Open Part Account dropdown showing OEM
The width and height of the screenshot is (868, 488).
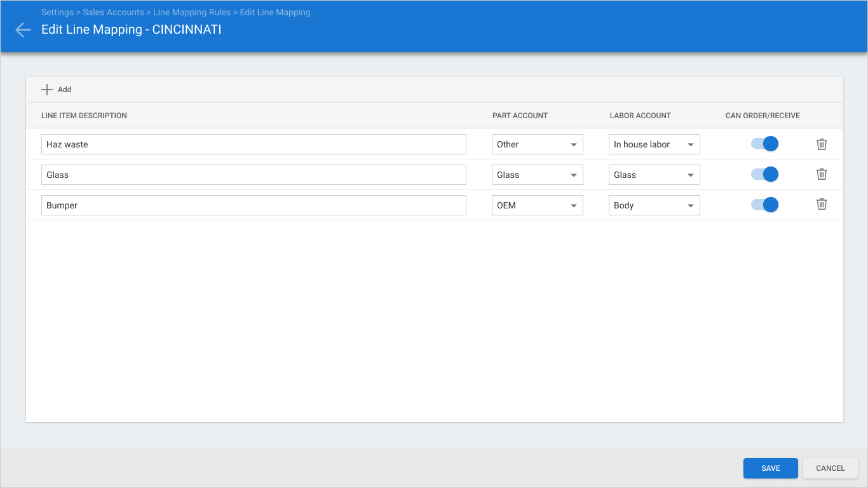538,205
